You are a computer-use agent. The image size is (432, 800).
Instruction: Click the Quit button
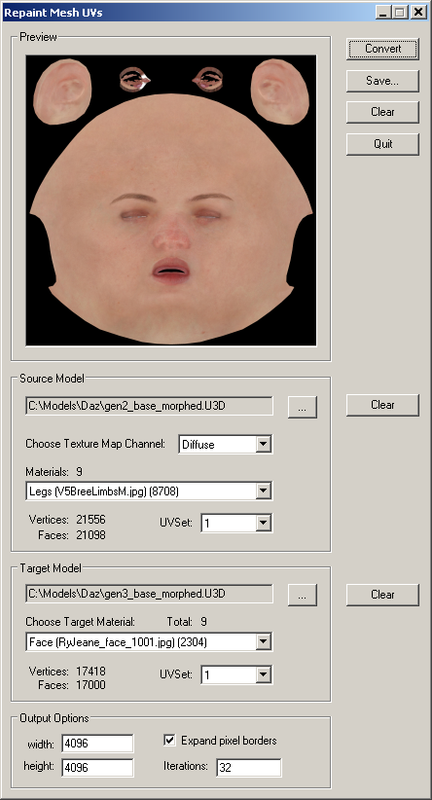383,144
